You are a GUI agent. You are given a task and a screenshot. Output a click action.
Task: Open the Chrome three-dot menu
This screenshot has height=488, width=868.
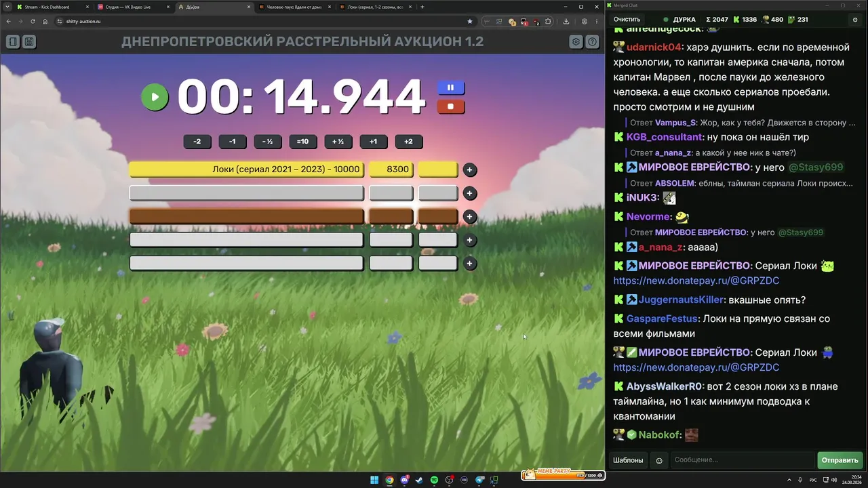coord(597,21)
